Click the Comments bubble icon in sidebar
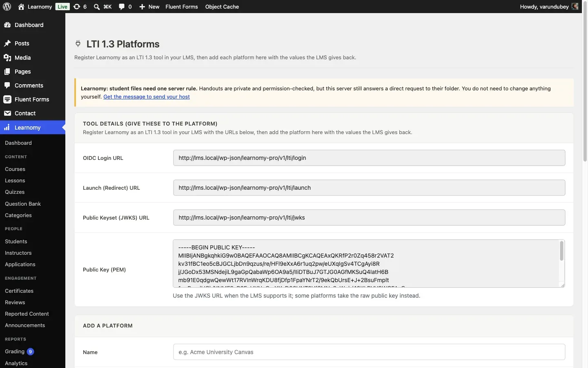This screenshot has height=368, width=588. (7, 85)
